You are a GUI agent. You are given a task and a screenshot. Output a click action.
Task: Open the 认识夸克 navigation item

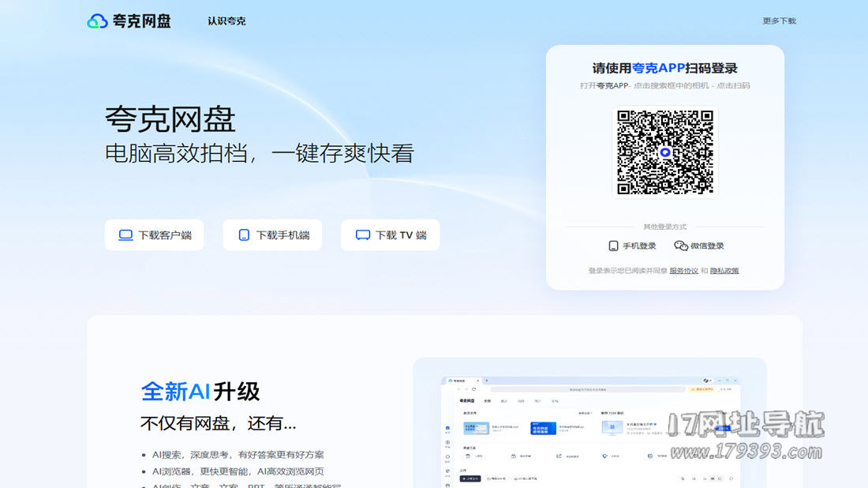click(226, 21)
